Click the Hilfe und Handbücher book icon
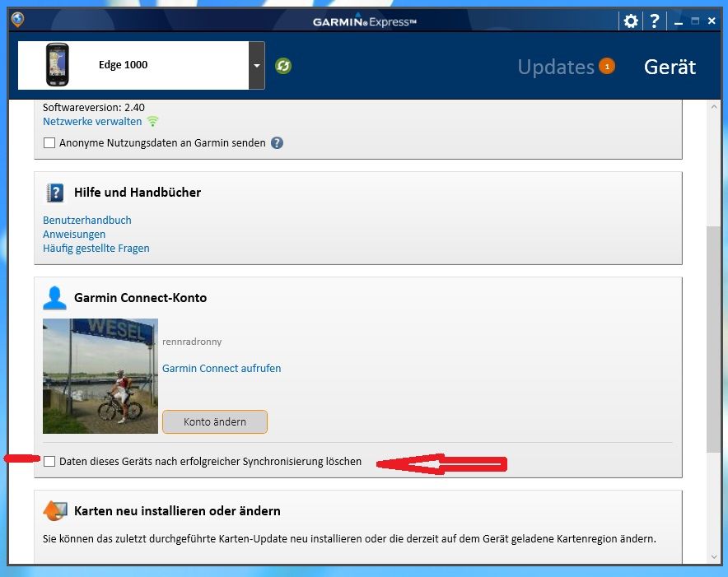Screen dimensions: 728x577 54,193
